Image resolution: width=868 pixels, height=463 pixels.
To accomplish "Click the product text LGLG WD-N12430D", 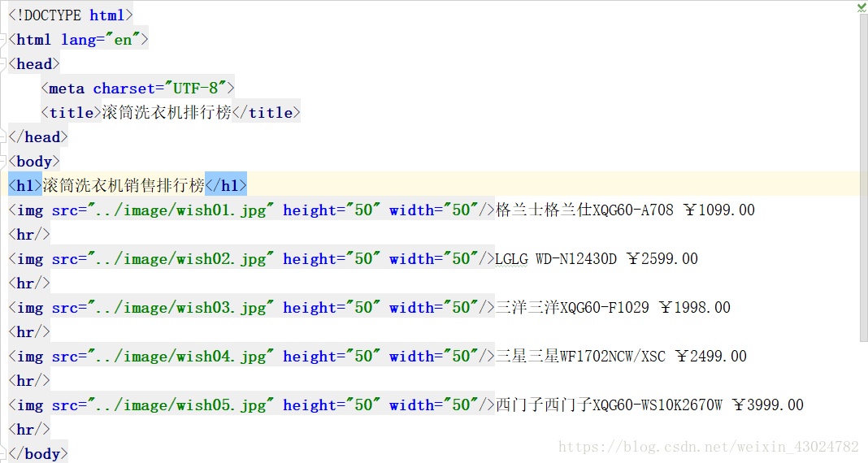I will [x=556, y=259].
